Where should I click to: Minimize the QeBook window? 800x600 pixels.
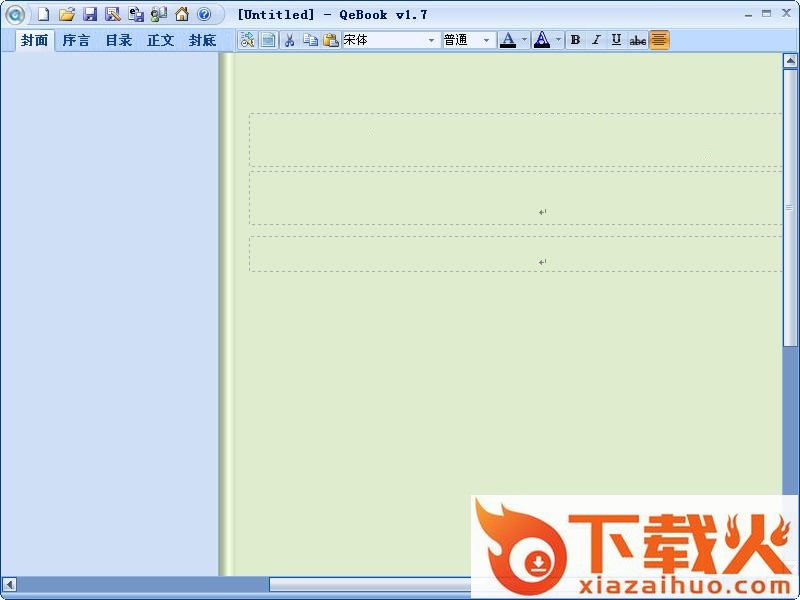click(748, 14)
